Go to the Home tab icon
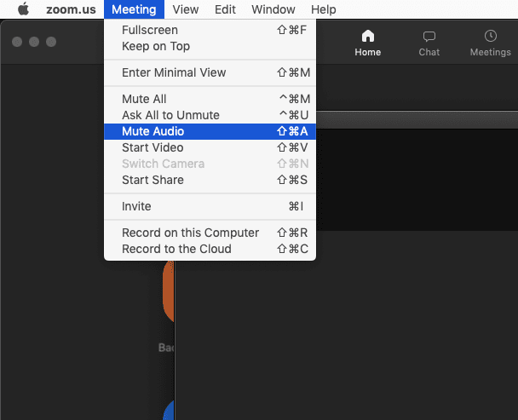Screen dimensions: 518x420 tap(368, 36)
